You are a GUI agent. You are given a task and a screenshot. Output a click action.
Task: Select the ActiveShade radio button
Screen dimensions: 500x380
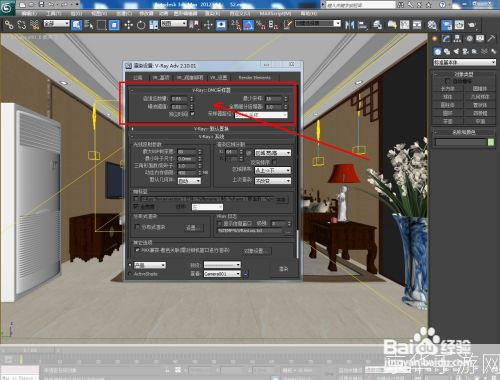tap(130, 274)
